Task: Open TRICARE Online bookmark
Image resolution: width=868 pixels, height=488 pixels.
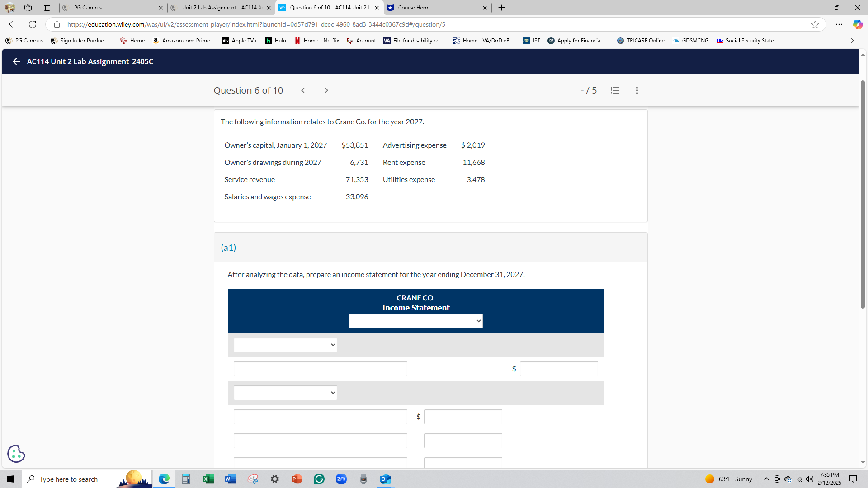Action: [641, 41]
